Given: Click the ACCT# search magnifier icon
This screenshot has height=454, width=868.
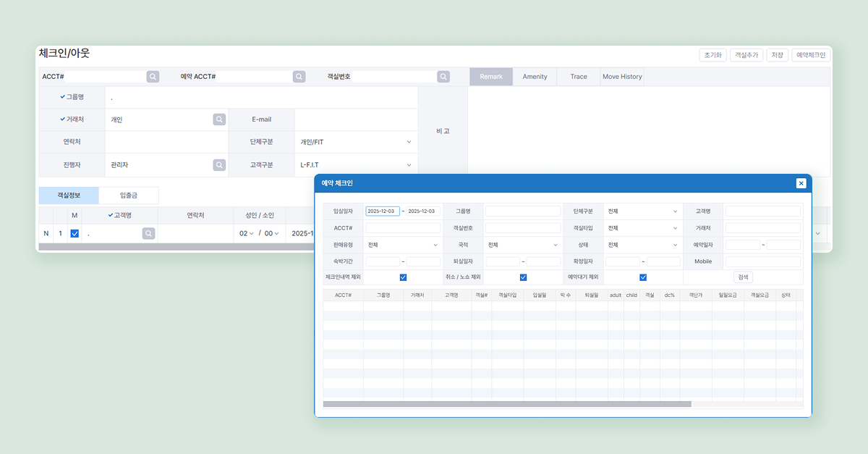Looking at the screenshot, I should tap(153, 76).
